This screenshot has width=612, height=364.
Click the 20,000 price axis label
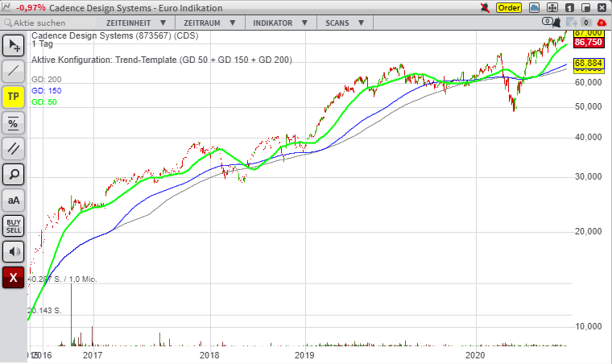point(588,231)
